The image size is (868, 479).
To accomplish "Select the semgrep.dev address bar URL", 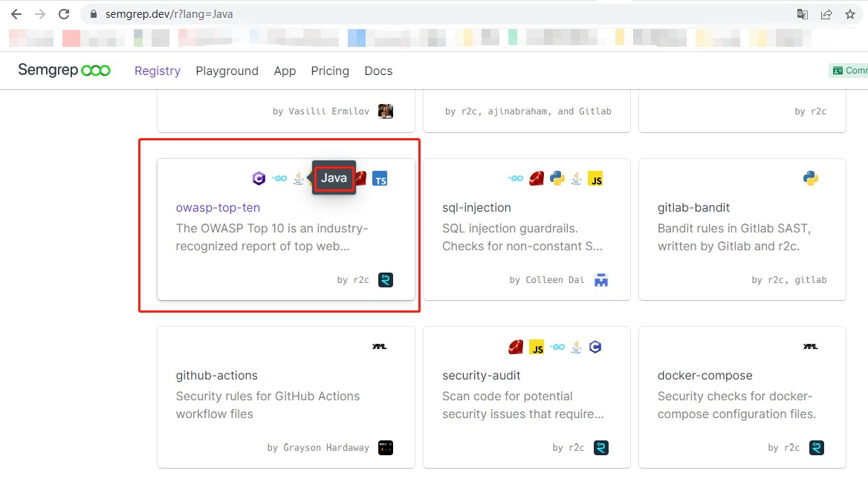I will point(169,14).
